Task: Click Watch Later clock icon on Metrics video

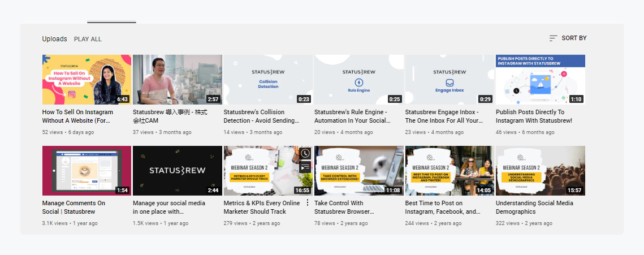Action: coord(305,153)
